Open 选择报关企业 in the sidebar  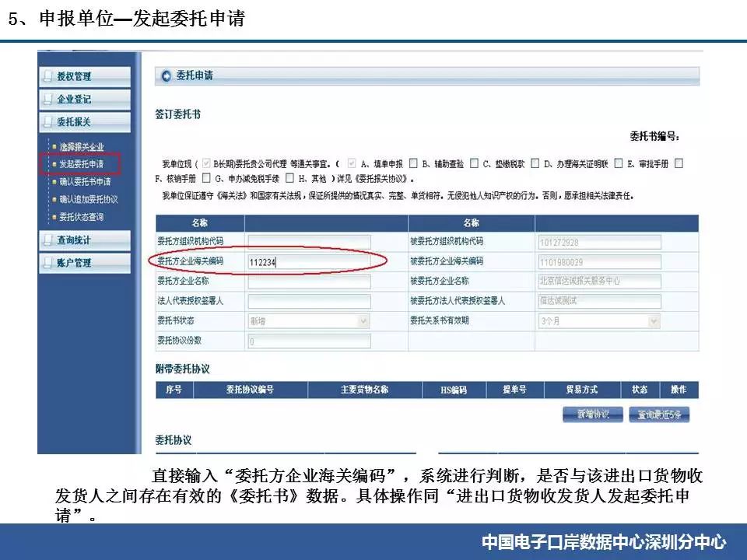tap(81, 147)
